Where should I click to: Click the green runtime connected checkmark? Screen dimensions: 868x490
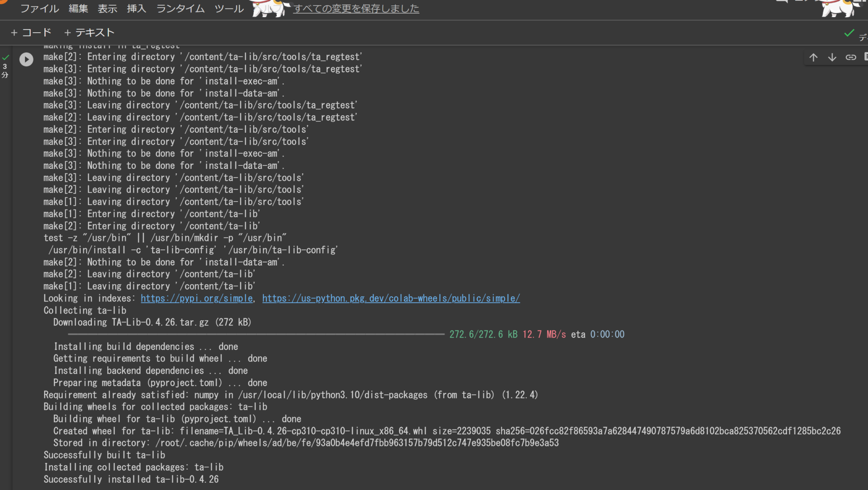[x=849, y=33]
